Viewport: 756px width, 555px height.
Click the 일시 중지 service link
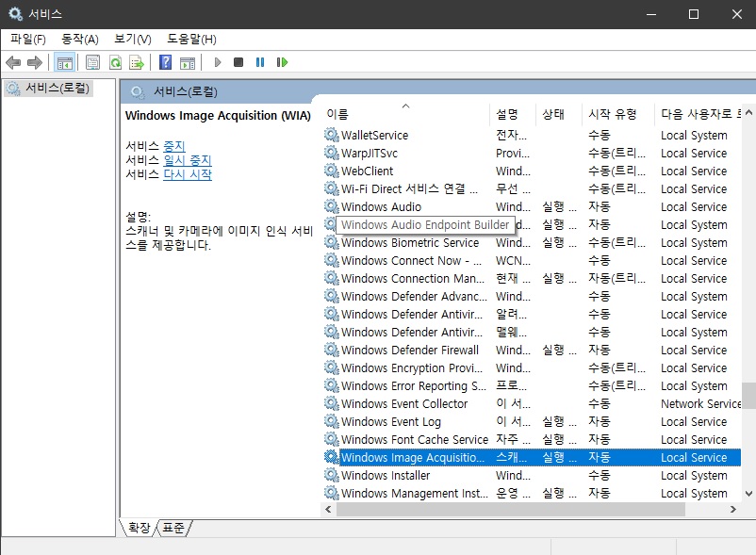(188, 160)
